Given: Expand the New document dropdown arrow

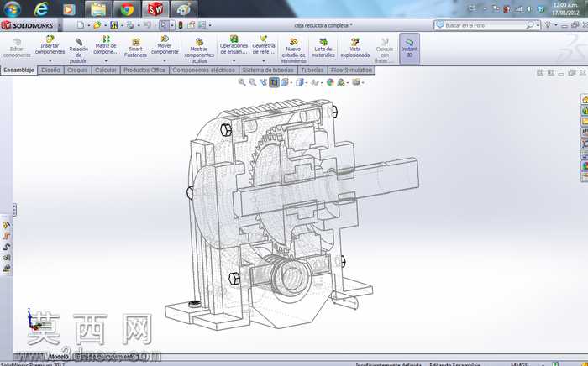Looking at the screenshot, I should 88,25.
